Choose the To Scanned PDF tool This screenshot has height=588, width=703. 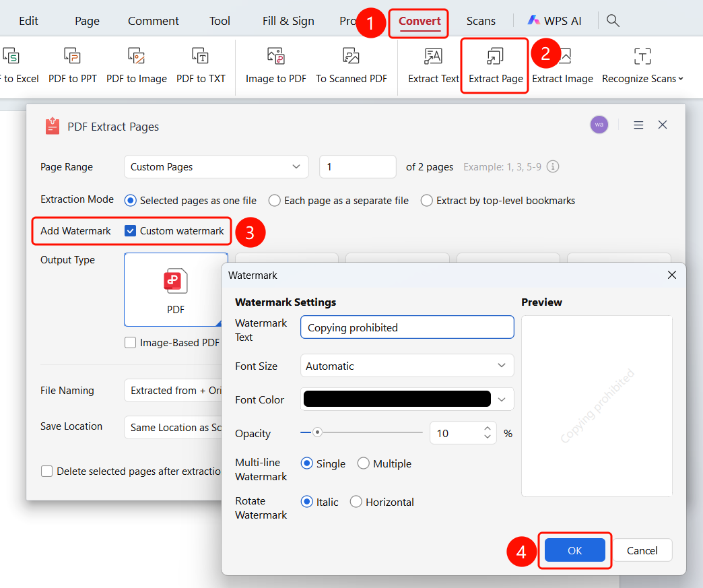(351, 66)
